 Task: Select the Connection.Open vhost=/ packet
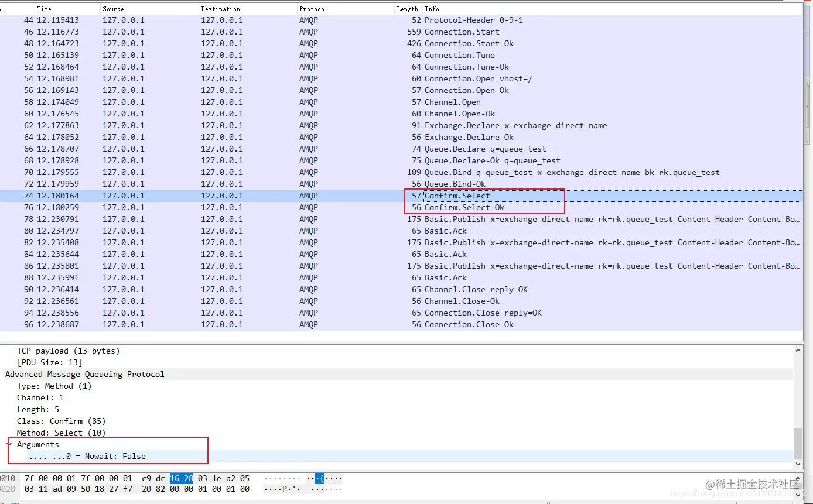click(401, 78)
